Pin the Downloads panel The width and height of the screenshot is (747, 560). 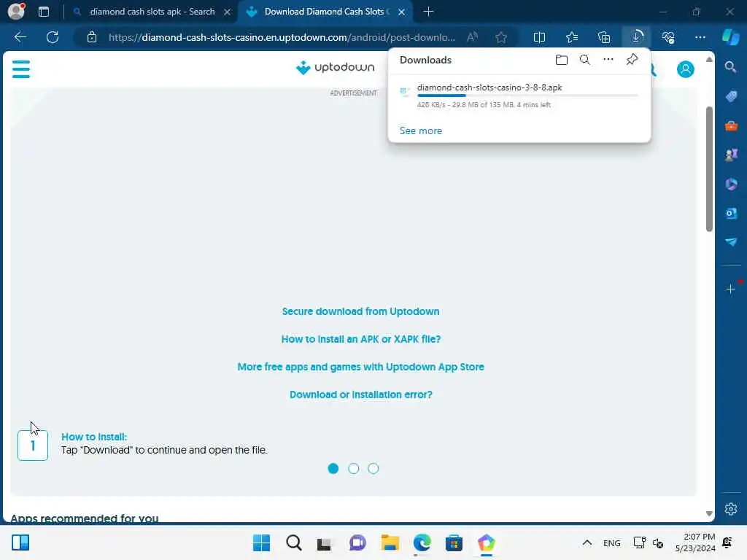click(632, 60)
